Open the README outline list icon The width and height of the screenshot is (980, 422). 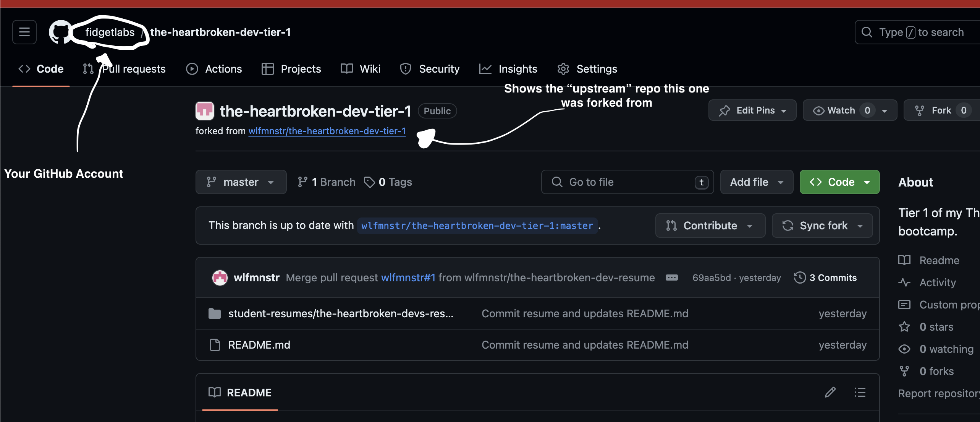[x=860, y=392]
